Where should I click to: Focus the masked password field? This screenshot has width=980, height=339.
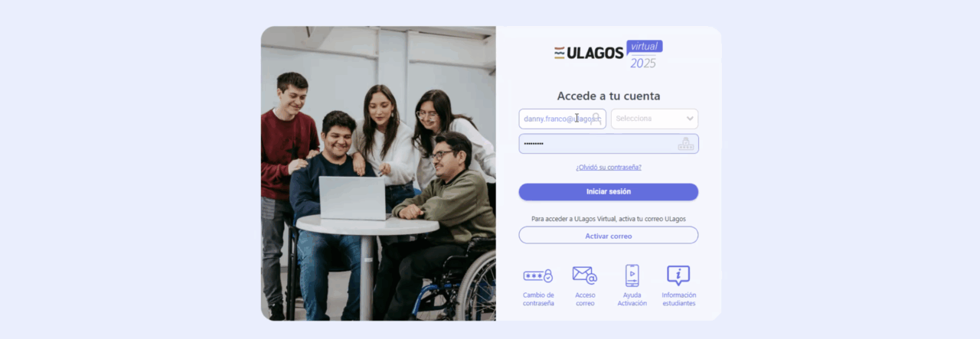(x=609, y=144)
